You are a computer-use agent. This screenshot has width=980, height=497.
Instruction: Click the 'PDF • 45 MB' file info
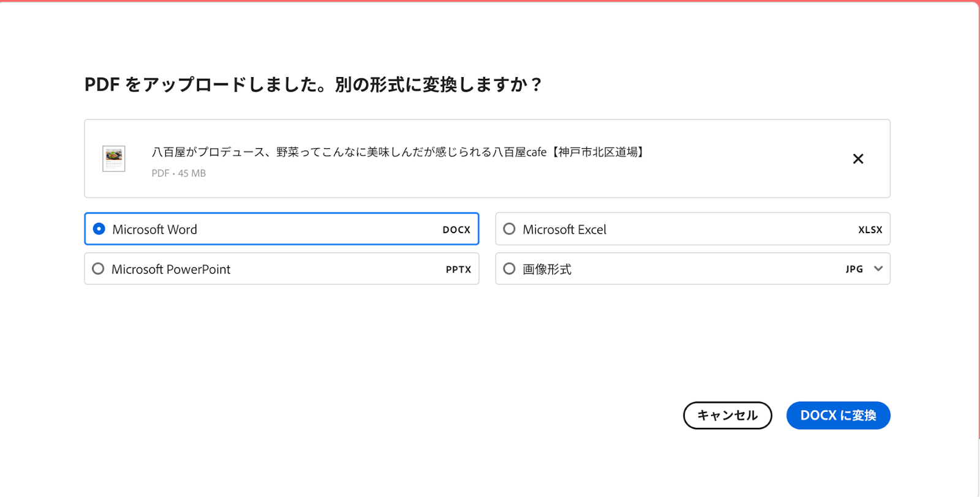[x=179, y=173]
